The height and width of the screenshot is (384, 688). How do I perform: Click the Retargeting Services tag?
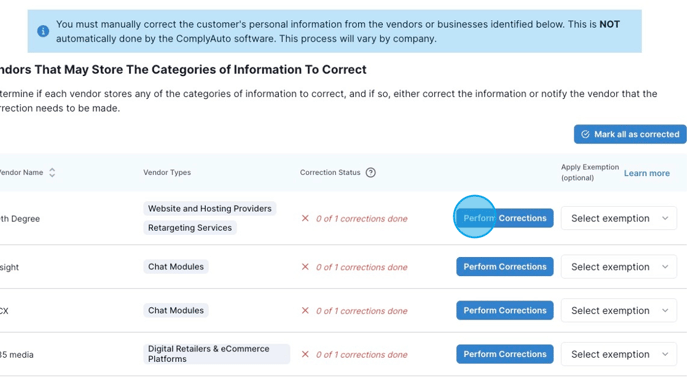point(190,228)
